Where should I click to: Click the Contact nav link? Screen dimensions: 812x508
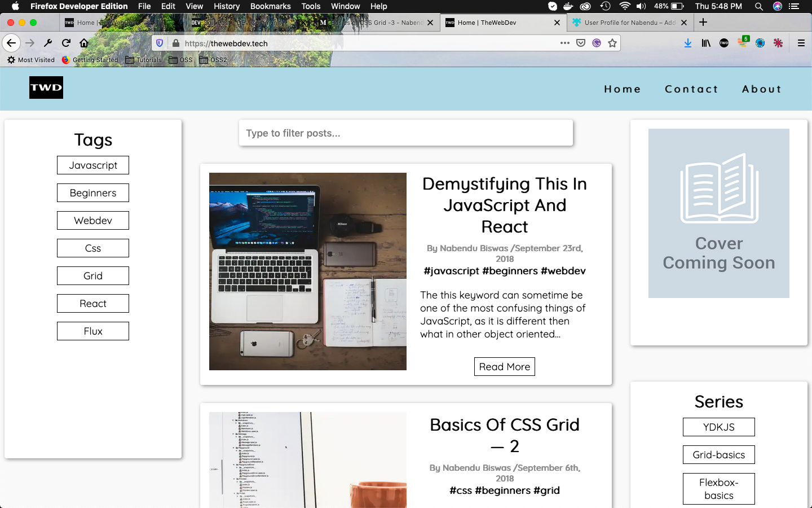pos(691,89)
